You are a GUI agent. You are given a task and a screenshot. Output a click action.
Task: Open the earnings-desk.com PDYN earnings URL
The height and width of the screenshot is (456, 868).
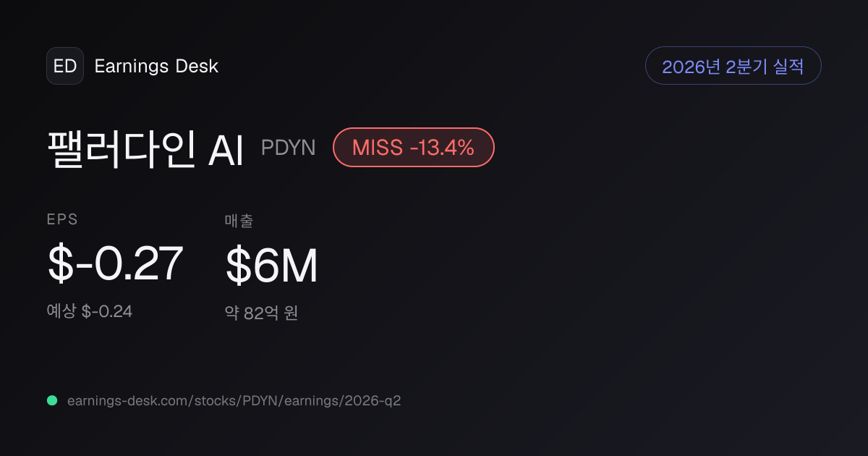tap(234, 400)
